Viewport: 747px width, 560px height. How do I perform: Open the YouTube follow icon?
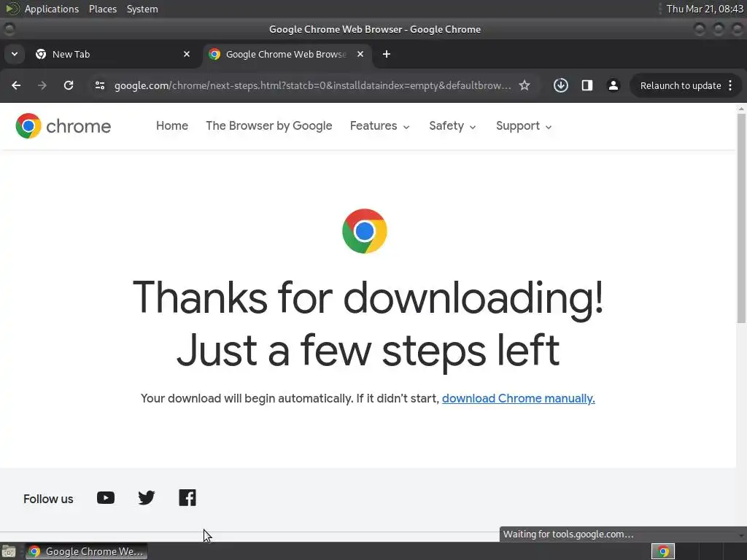106,498
